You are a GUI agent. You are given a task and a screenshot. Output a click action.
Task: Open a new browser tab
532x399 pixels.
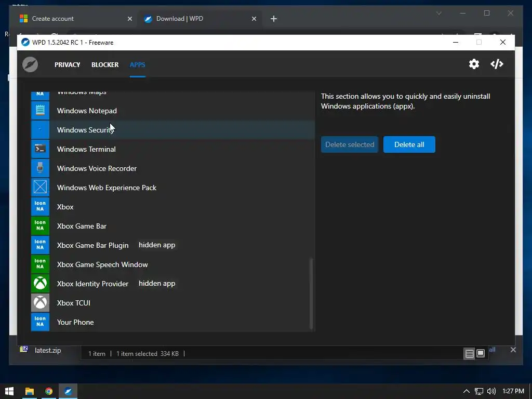tap(274, 19)
